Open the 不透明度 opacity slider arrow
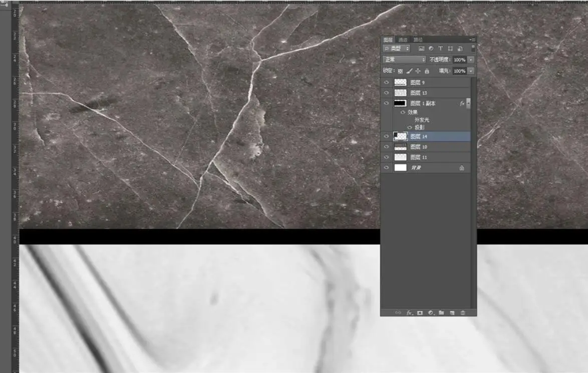This screenshot has width=588, height=373. point(471,60)
